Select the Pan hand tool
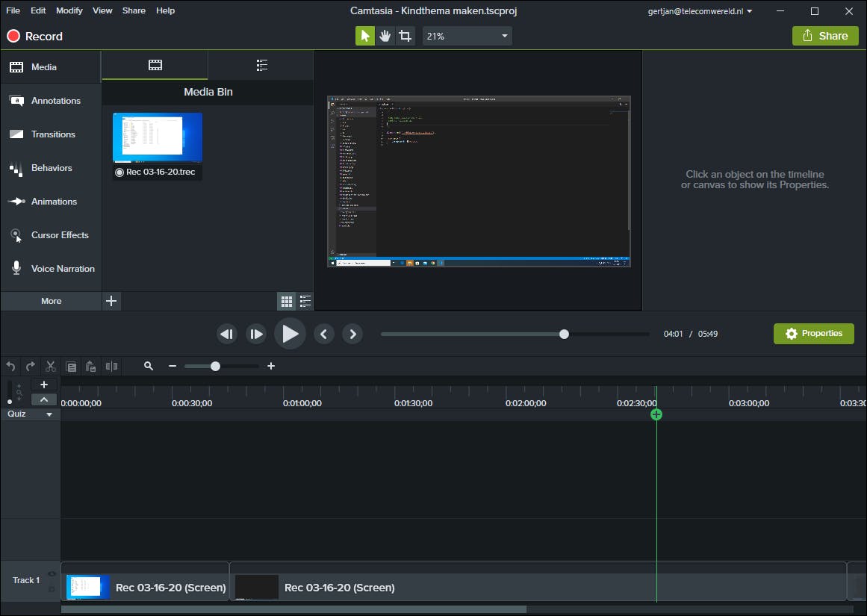 [385, 36]
